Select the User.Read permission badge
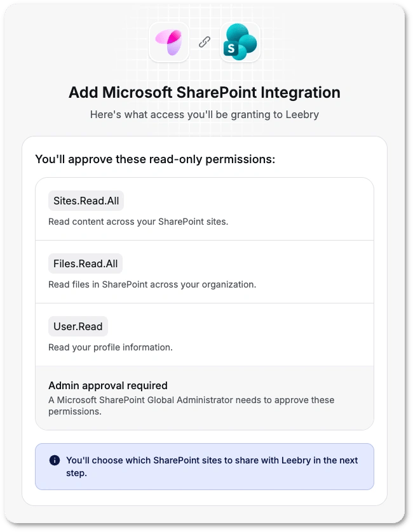This screenshot has width=413, height=532. [78, 326]
